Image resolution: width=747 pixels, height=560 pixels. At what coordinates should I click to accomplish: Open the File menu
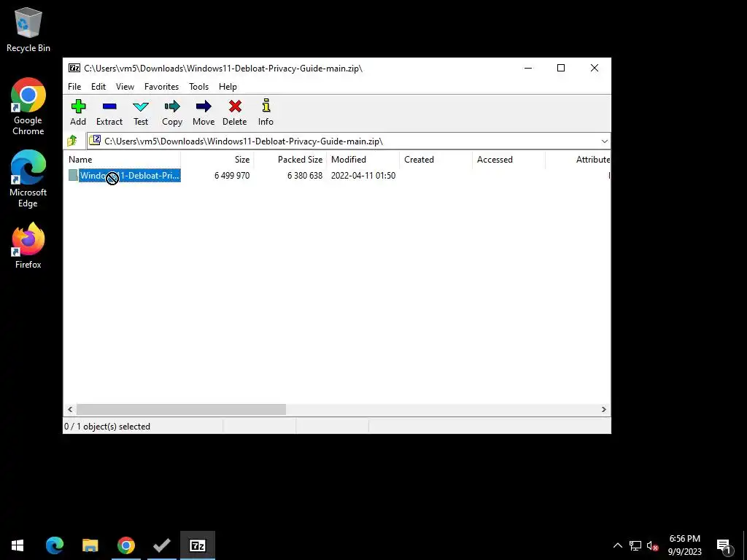click(74, 87)
